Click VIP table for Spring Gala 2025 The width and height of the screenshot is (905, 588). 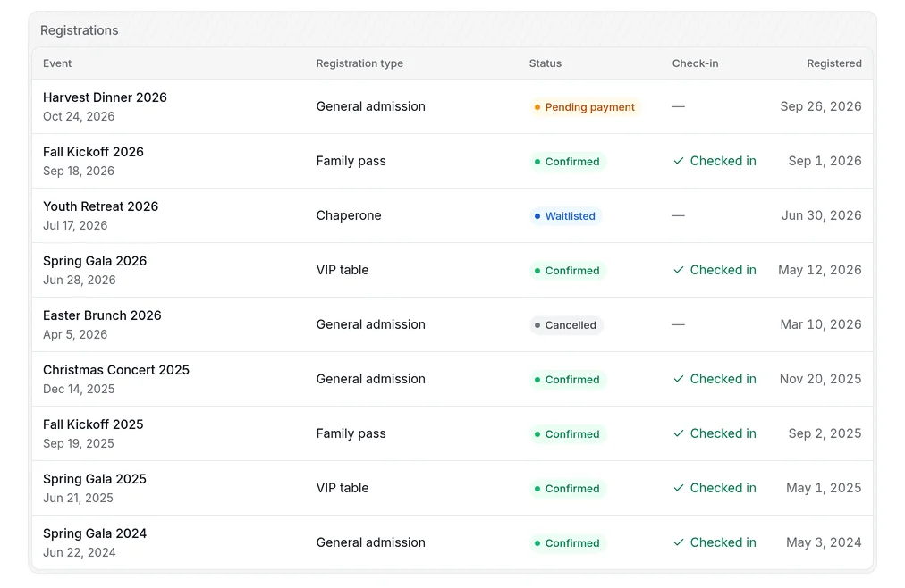[343, 488]
